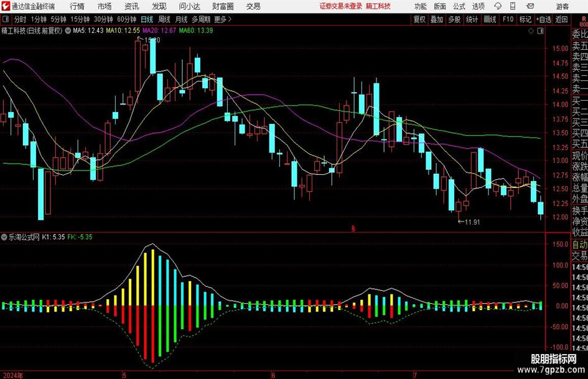
Task: Click the diamond icon at chart top right
Action: pyautogui.click(x=531, y=31)
